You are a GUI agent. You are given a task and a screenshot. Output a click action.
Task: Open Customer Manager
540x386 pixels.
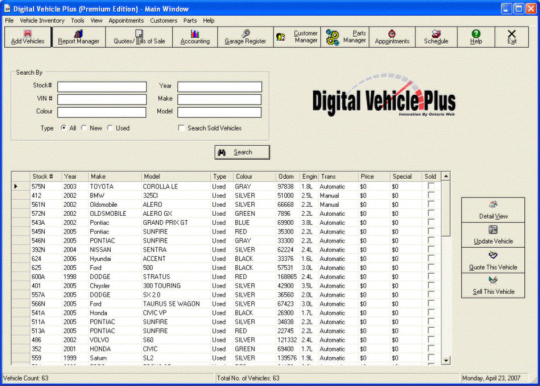[x=297, y=37]
